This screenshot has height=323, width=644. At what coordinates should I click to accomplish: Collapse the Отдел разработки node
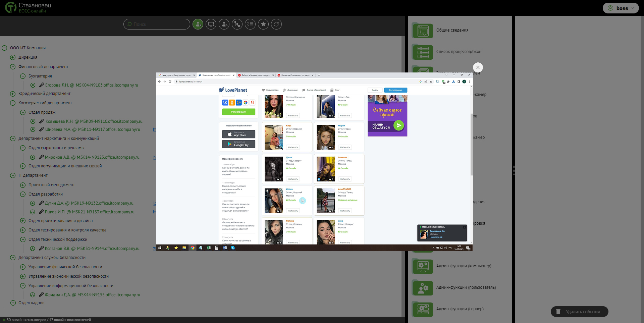(23, 194)
